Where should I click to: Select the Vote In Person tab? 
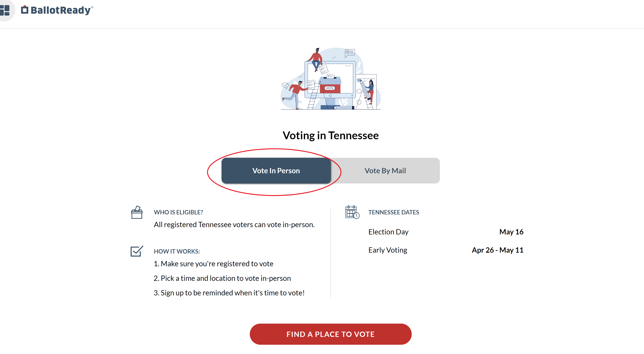click(276, 171)
